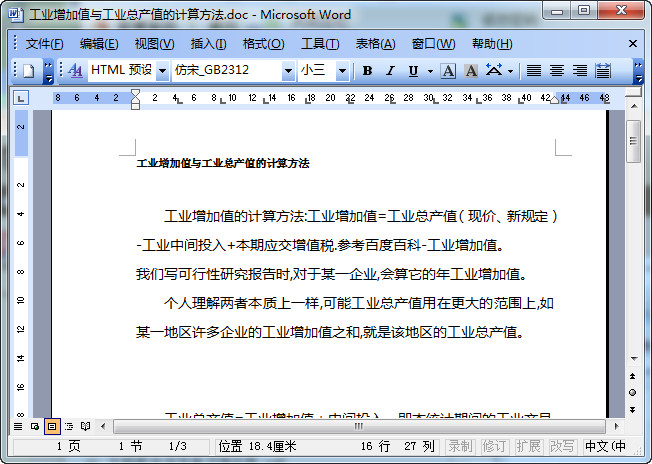
Task: Toggle Bold formatting
Action: [x=367, y=71]
